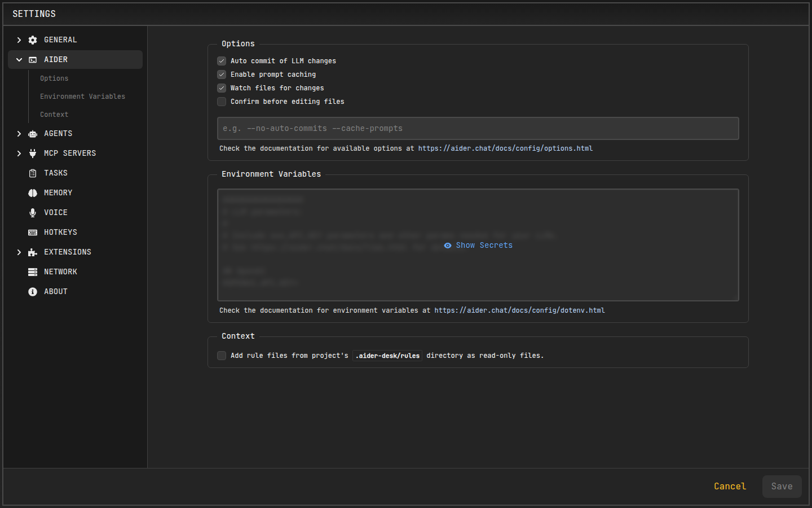Click the About info icon
Viewport: 812px width, 508px height.
click(x=33, y=292)
